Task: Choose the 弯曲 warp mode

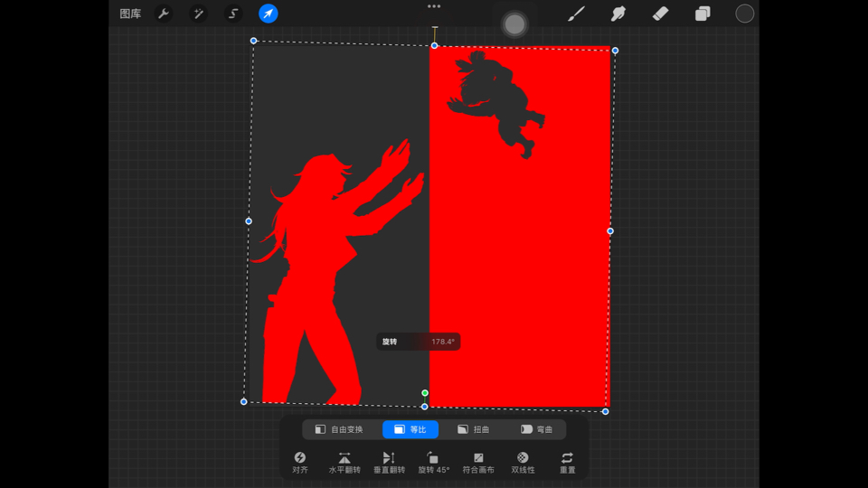Action: click(536, 429)
